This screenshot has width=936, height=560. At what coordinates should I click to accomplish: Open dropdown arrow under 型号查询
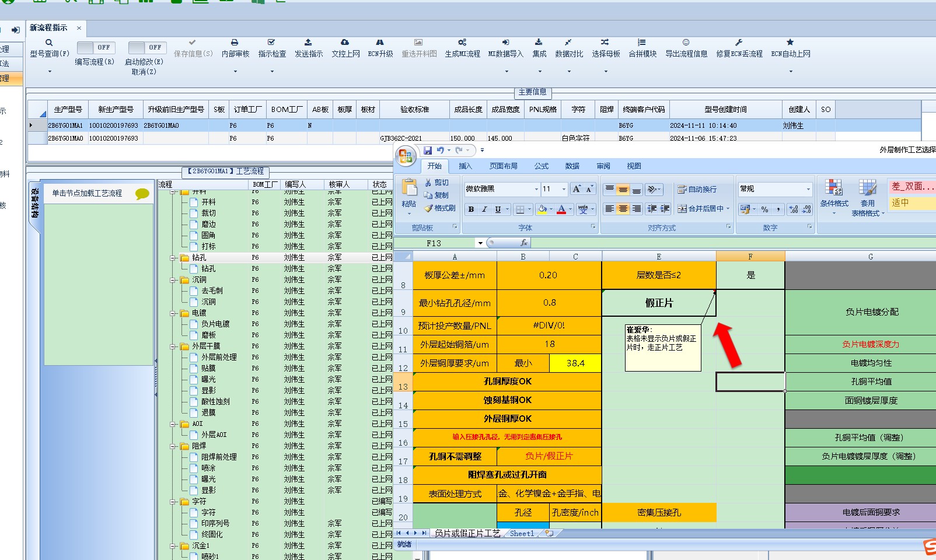(x=50, y=71)
